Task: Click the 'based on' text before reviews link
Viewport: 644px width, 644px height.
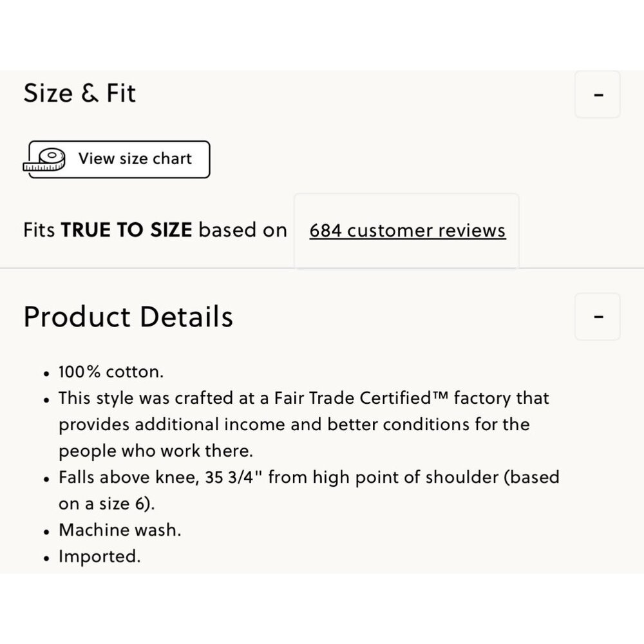Action: [243, 231]
